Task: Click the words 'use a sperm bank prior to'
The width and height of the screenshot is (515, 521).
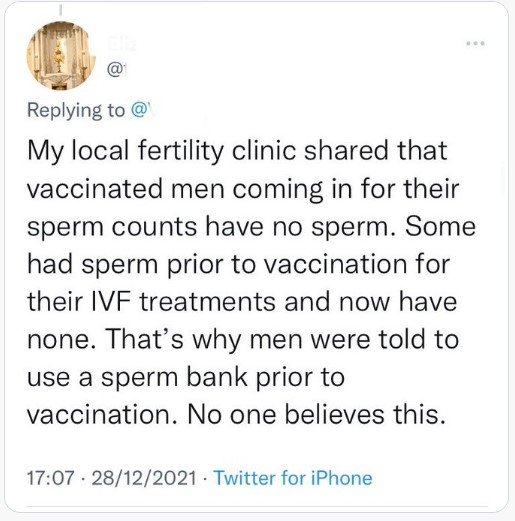Action: click(186, 378)
